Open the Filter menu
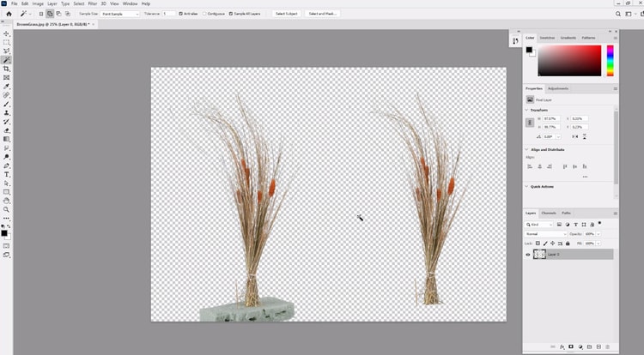Viewport: 644px width, 355px height. coord(92,3)
